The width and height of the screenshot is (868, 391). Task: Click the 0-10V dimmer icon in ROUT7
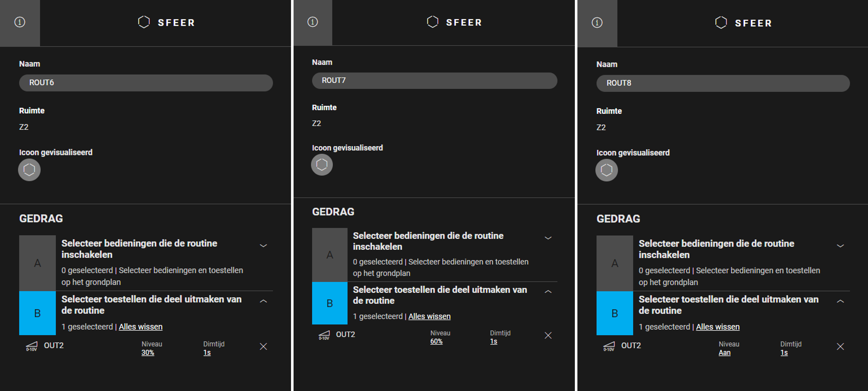point(324,335)
